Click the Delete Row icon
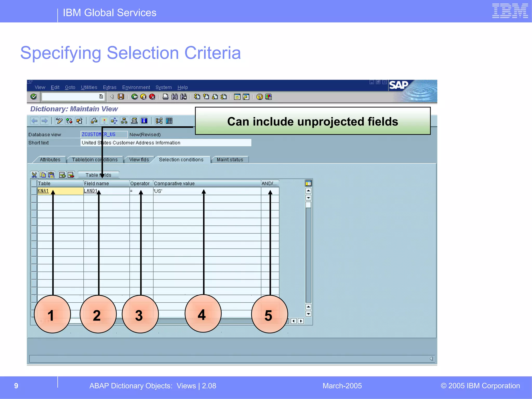Image resolution: width=532 pixels, height=399 pixels. click(71, 175)
